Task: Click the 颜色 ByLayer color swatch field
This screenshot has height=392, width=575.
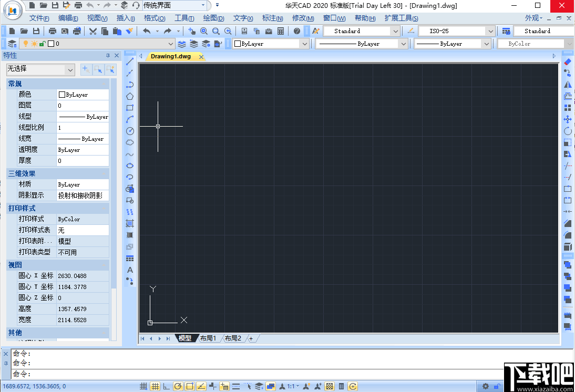Action: pyautogui.click(x=83, y=95)
